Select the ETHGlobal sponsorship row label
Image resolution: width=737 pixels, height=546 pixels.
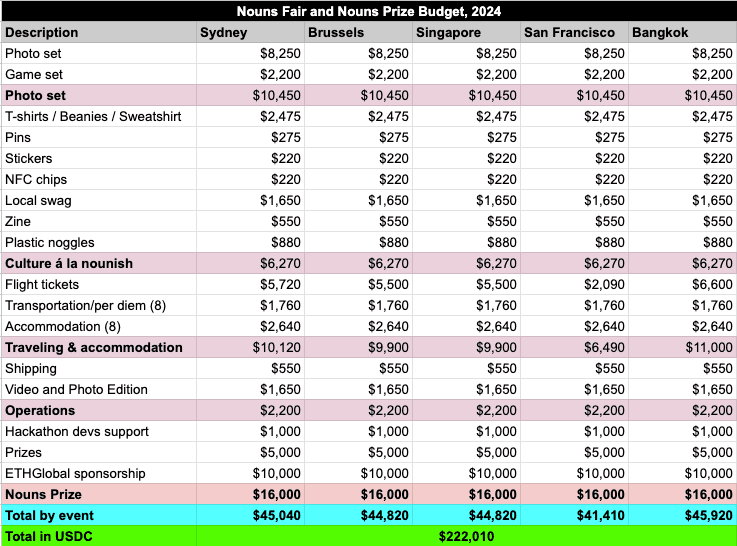75,473
